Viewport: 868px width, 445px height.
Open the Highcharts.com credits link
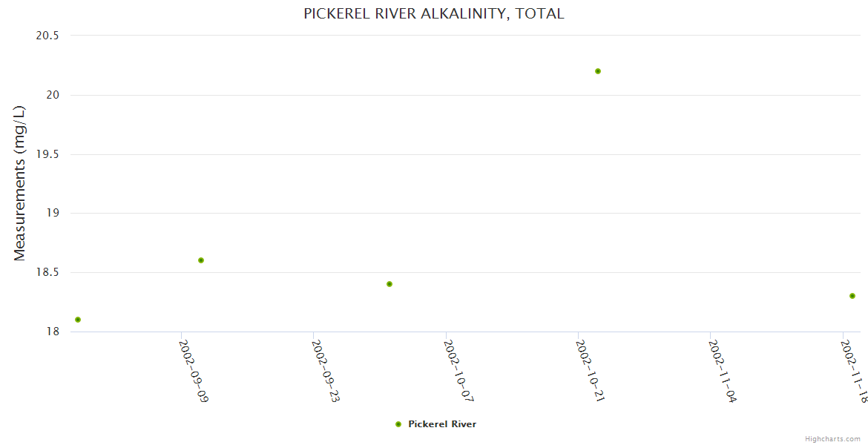834,439
